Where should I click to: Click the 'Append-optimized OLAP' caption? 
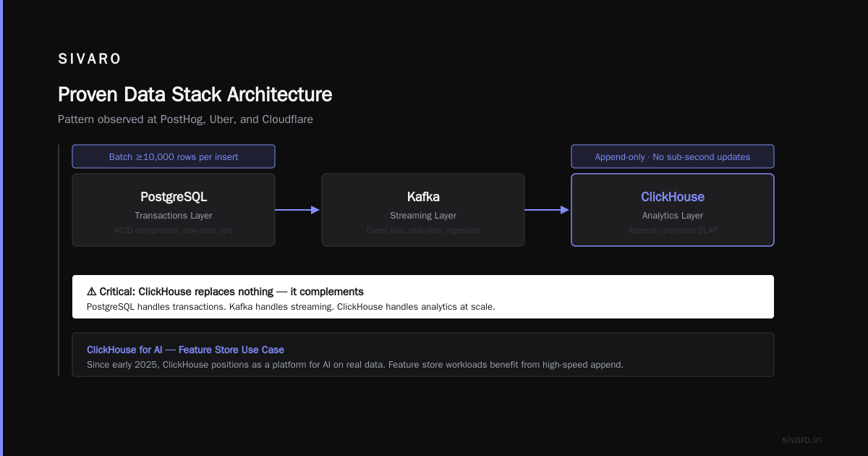673,230
